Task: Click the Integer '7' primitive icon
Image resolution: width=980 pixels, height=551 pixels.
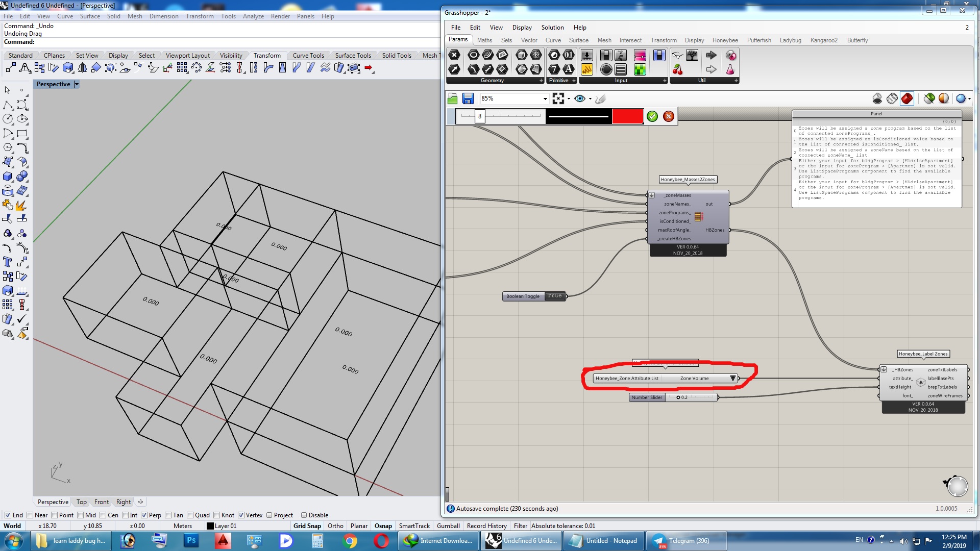Action: coord(554,69)
